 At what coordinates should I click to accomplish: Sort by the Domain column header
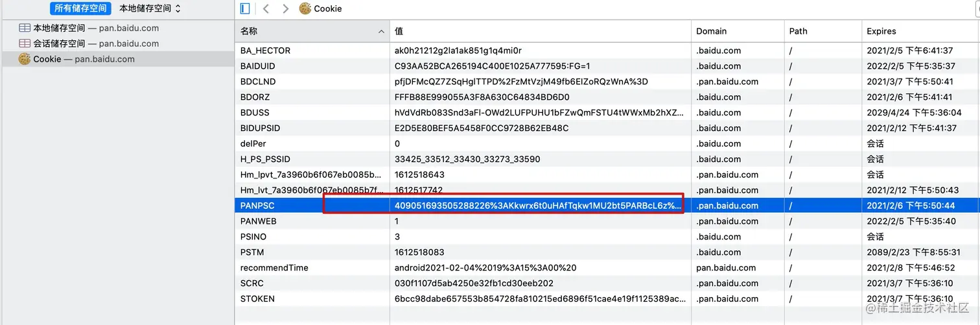[738, 31]
